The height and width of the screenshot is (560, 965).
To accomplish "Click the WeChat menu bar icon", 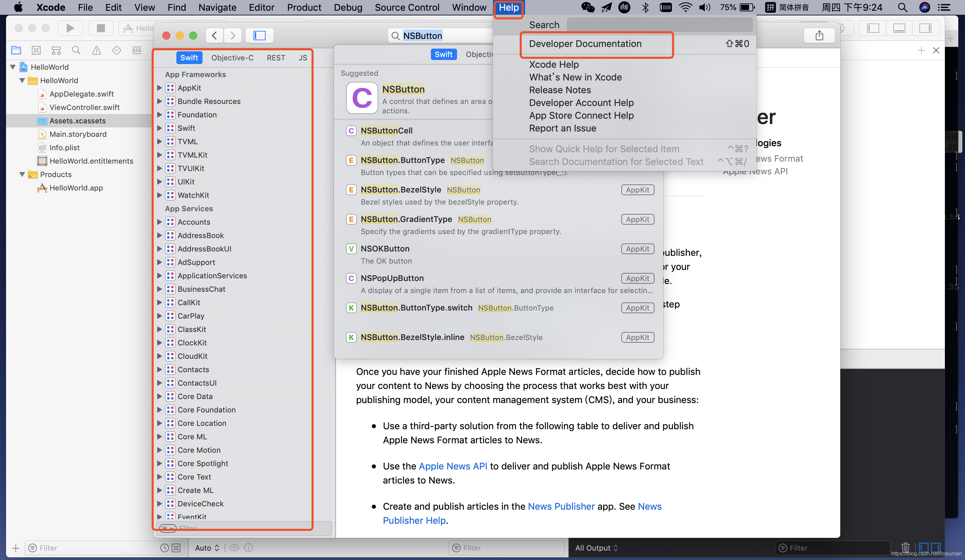I will 588,7.
